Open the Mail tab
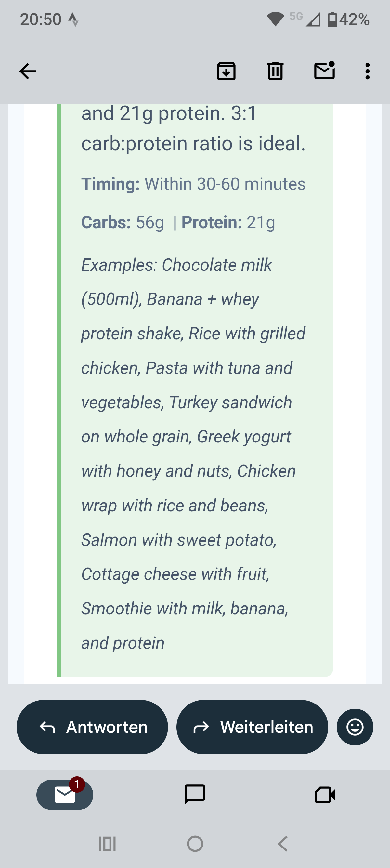This screenshot has width=390, height=868. click(x=65, y=795)
